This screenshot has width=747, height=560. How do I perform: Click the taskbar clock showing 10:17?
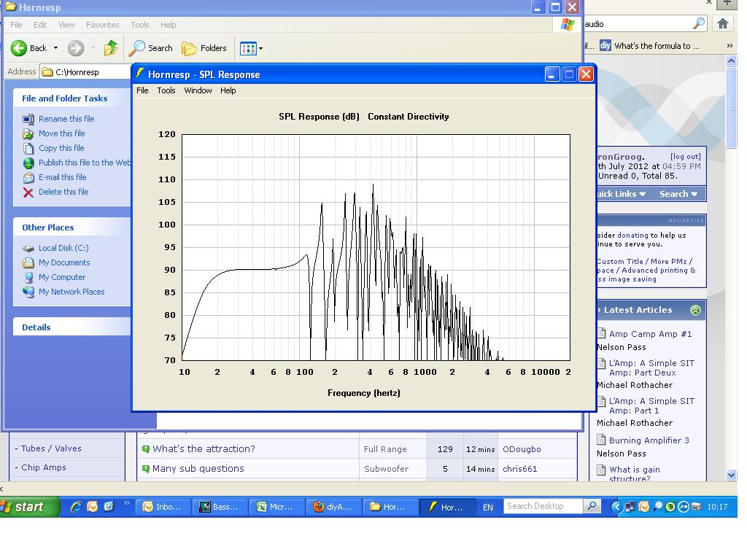coord(717,507)
